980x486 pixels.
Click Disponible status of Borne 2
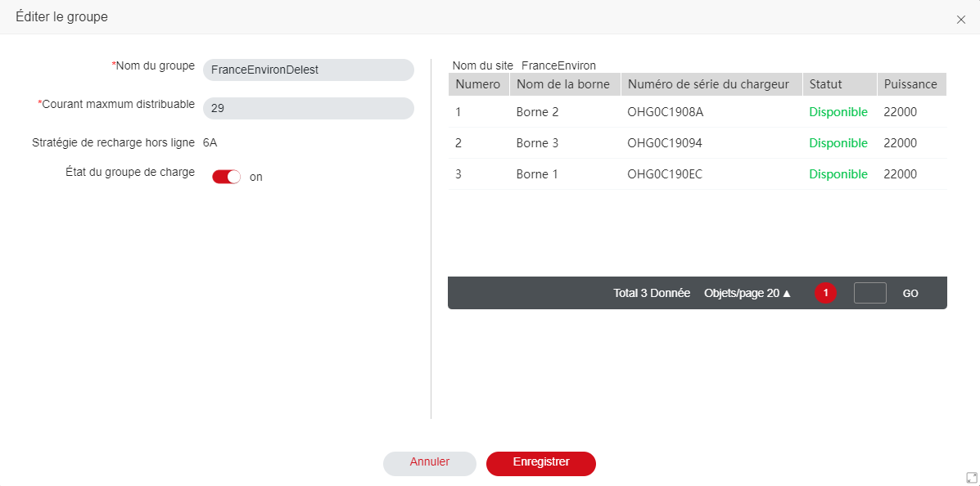[x=838, y=112]
